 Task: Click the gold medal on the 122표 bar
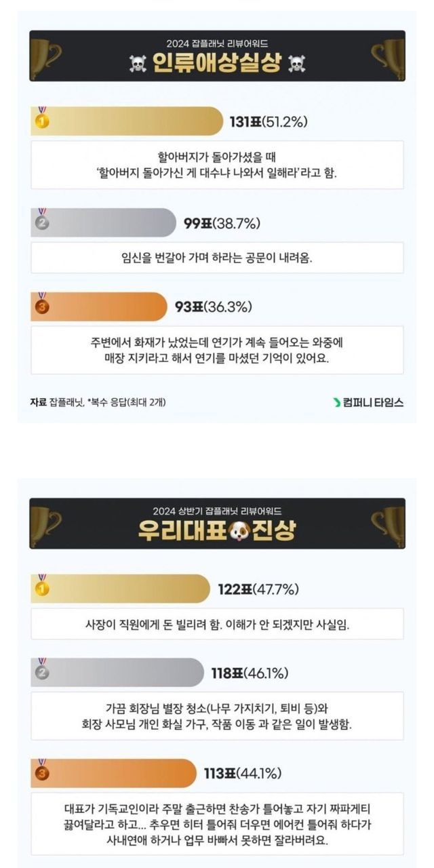click(x=42, y=588)
